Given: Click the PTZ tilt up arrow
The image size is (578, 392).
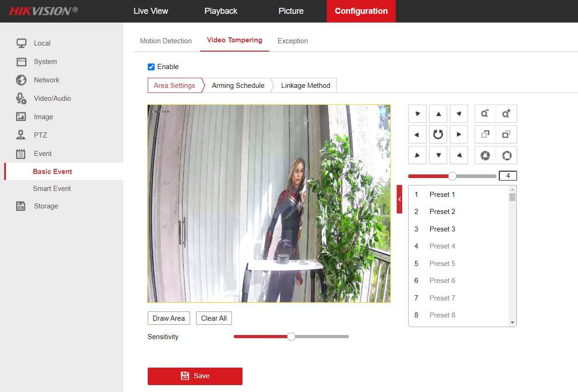Looking at the screenshot, I should (438, 114).
